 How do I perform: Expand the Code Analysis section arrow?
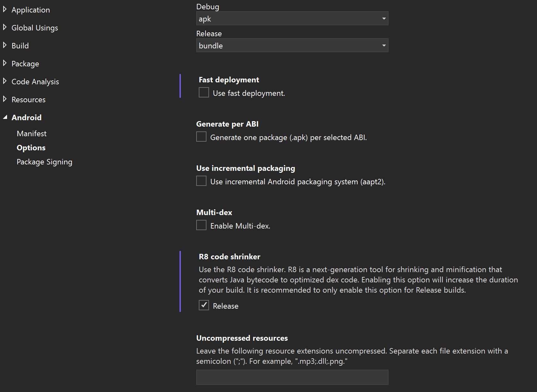(x=5, y=81)
